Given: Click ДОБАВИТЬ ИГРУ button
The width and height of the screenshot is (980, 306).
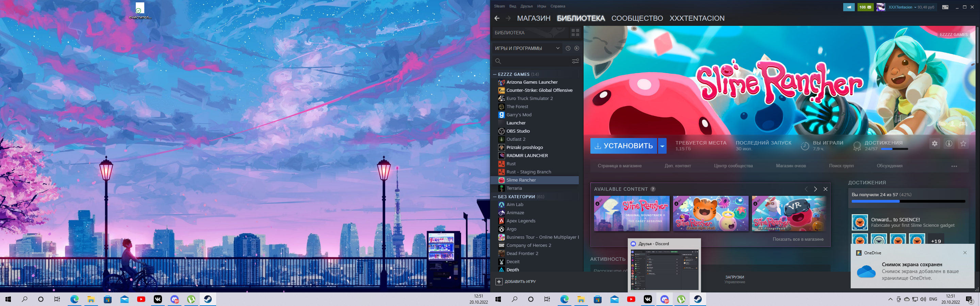Looking at the screenshot, I should [x=516, y=282].
